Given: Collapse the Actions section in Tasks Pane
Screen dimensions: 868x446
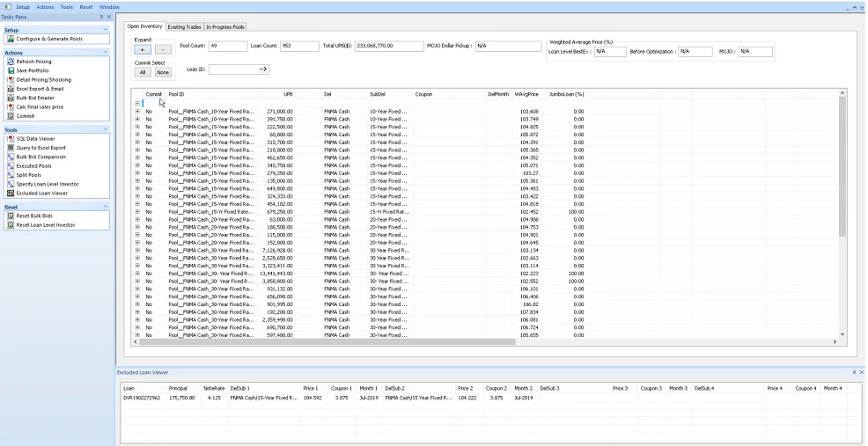Looking at the screenshot, I should click(x=105, y=53).
